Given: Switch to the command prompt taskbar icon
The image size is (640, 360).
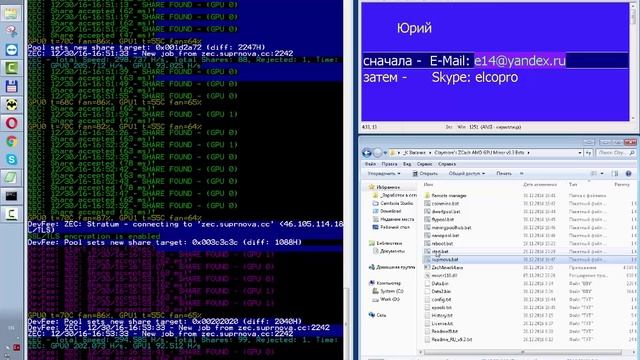Looking at the screenshot, I should (11, 196).
